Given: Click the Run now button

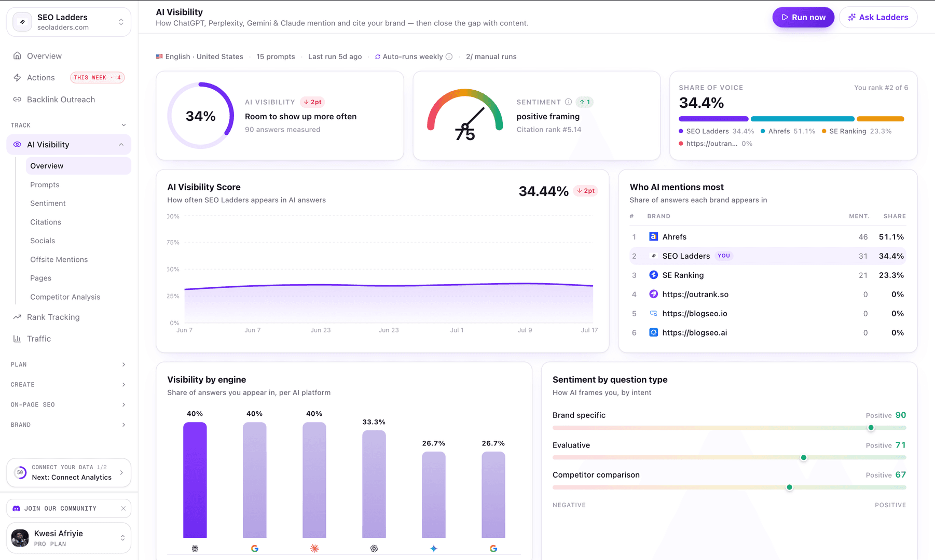Looking at the screenshot, I should pos(803,17).
